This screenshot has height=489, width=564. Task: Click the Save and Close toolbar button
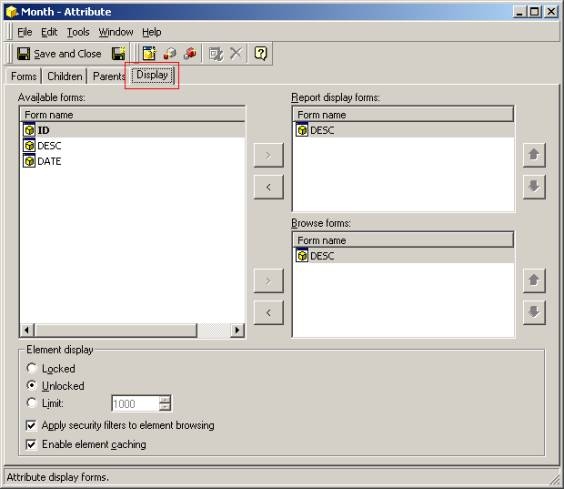coord(59,54)
